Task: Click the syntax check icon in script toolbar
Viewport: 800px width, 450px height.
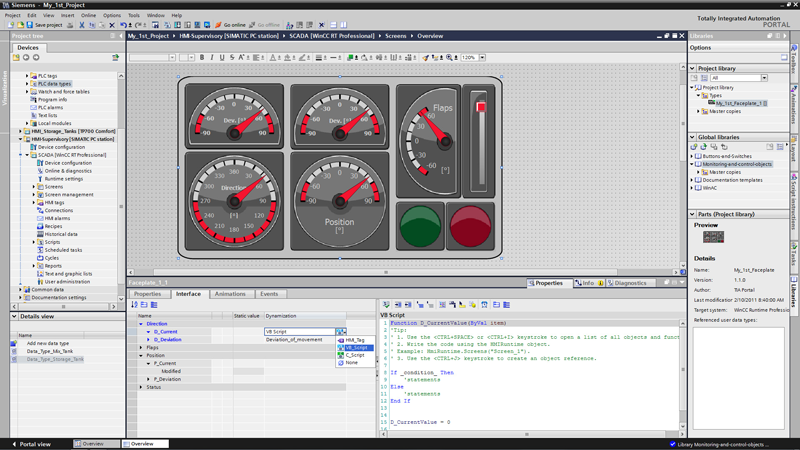Action: [386, 305]
